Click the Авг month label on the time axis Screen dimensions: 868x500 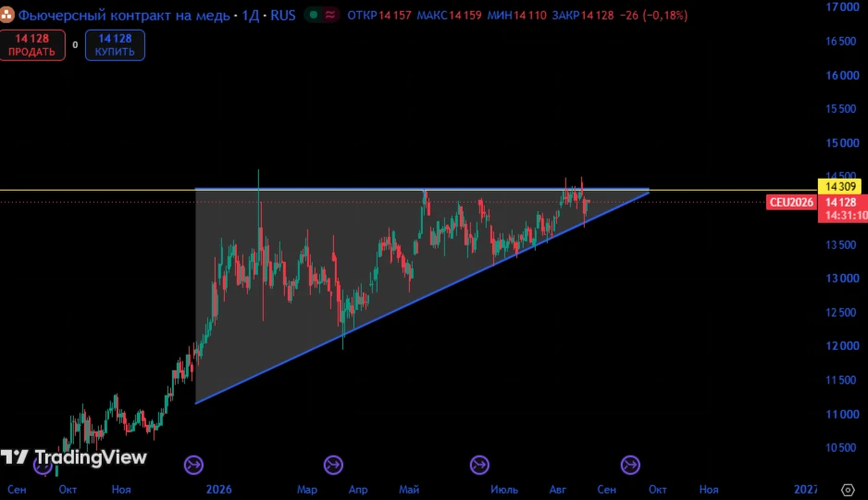[x=557, y=490]
